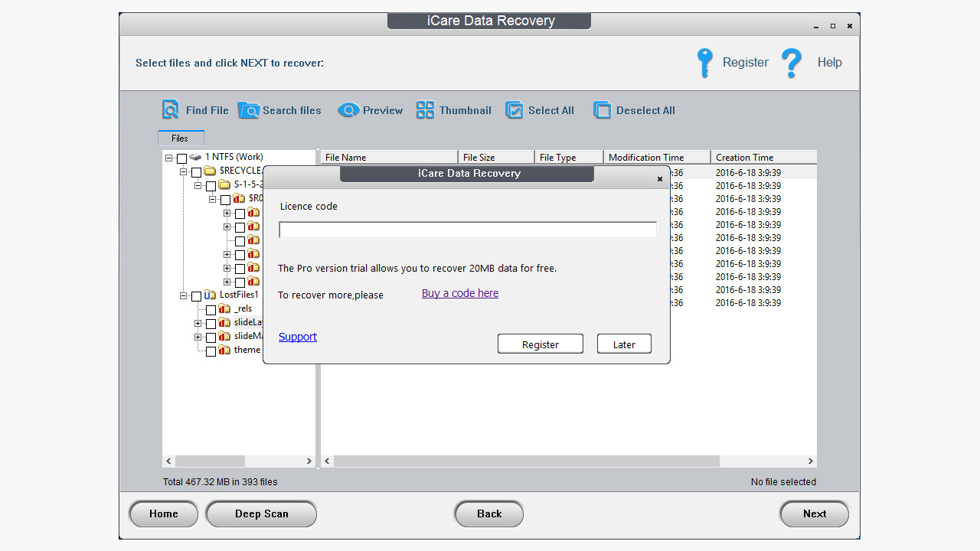
Task: Click the slideLay folder icon
Action: (224, 322)
